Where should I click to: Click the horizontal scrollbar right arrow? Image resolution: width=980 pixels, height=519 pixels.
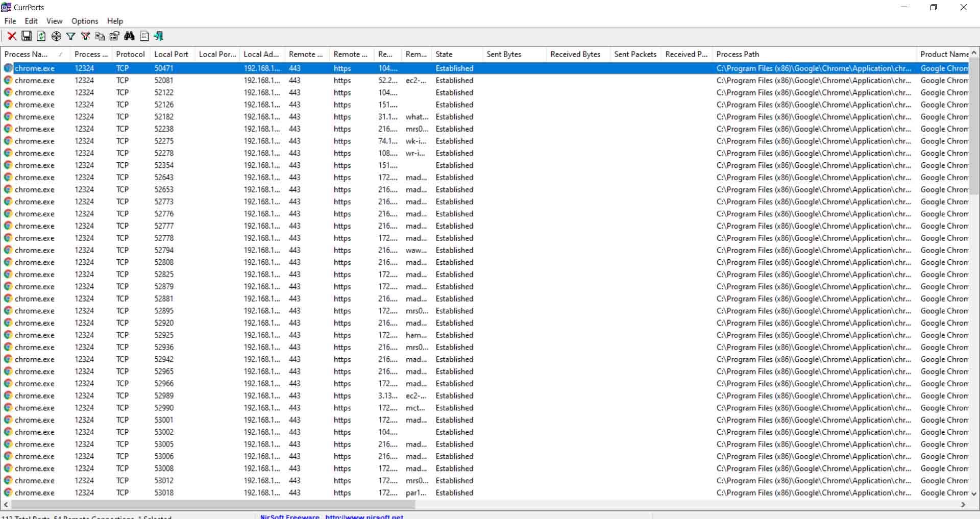[964, 504]
